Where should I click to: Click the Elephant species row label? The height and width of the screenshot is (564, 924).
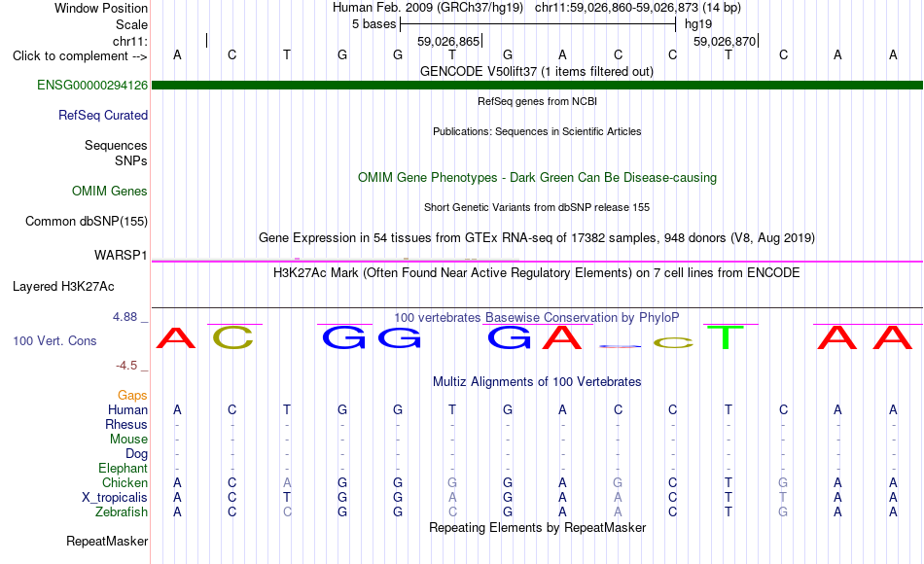click(123, 468)
